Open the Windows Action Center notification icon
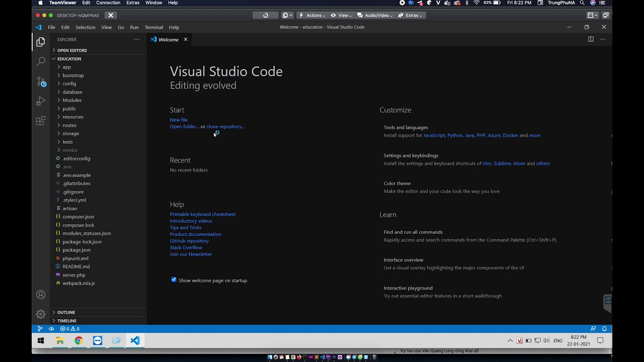Image resolution: width=644 pixels, height=362 pixels. [x=600, y=340]
